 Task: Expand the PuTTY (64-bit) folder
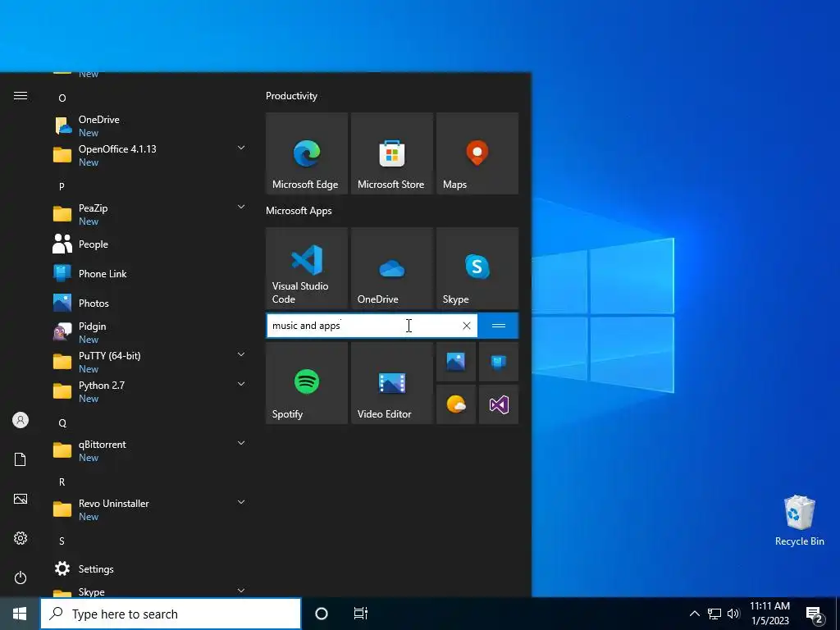click(x=241, y=354)
